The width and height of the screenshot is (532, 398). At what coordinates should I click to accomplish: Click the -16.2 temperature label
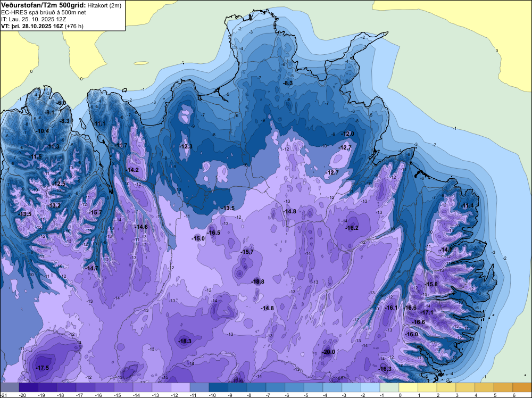coord(352,228)
